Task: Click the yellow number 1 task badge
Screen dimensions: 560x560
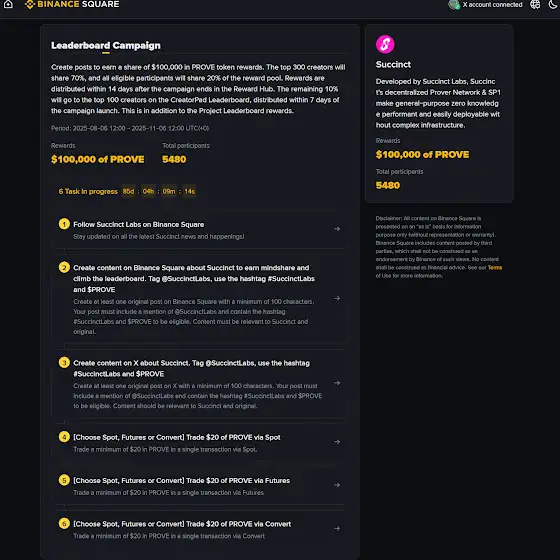Action: point(64,224)
